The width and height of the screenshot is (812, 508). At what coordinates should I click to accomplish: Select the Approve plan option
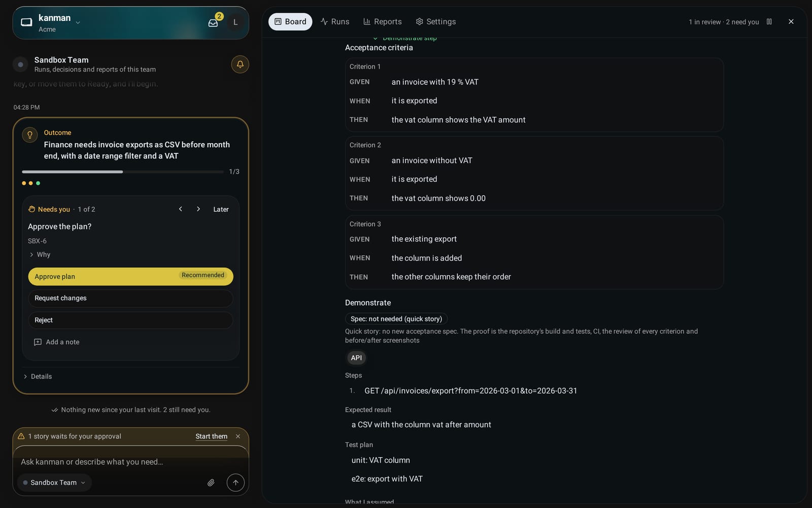point(130,276)
